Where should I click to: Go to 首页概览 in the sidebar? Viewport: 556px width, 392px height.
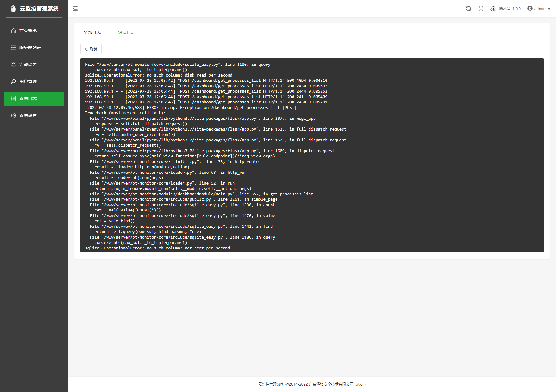pos(34,31)
